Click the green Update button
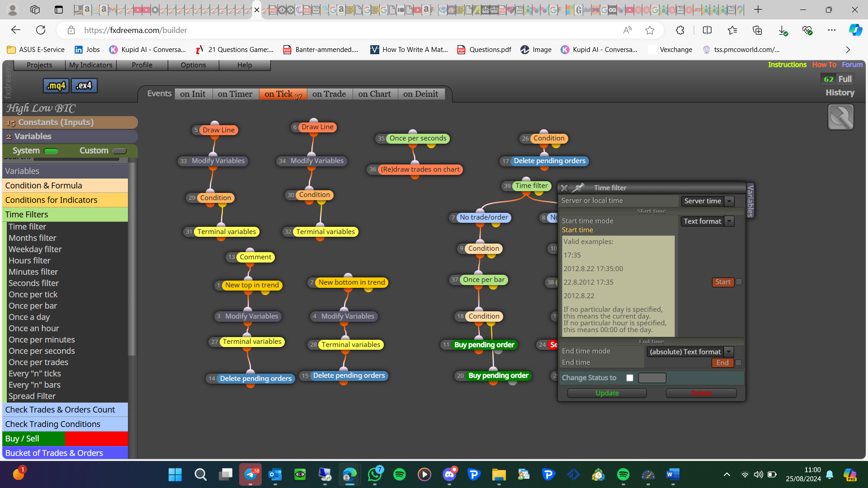The image size is (868, 488). tap(607, 393)
